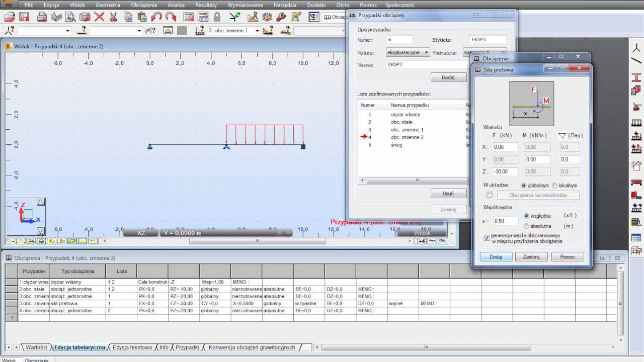
Task: Toggle calculation node generation checkbox
Action: pyautogui.click(x=487, y=237)
